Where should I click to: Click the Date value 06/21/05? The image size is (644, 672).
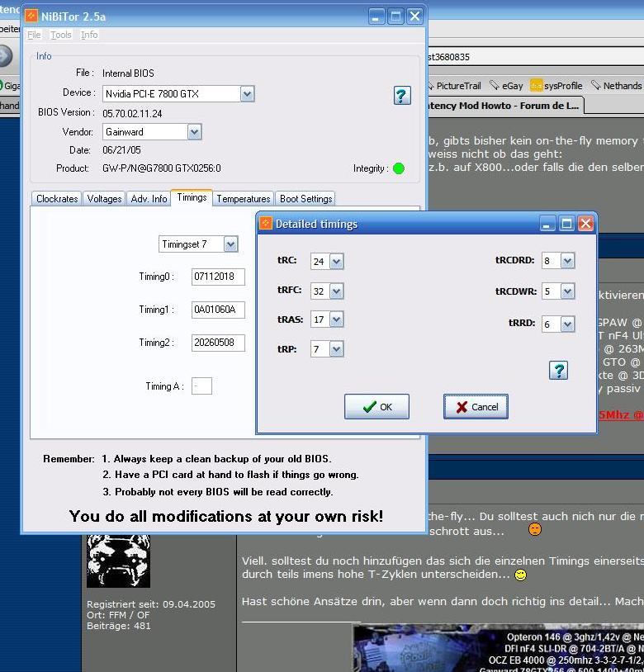pos(121,150)
